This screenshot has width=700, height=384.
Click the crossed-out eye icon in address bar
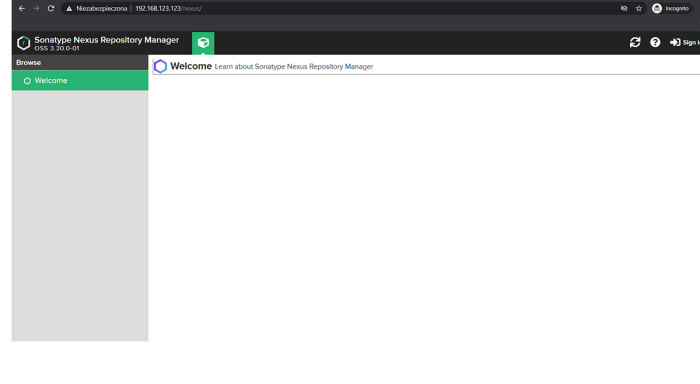(x=624, y=8)
